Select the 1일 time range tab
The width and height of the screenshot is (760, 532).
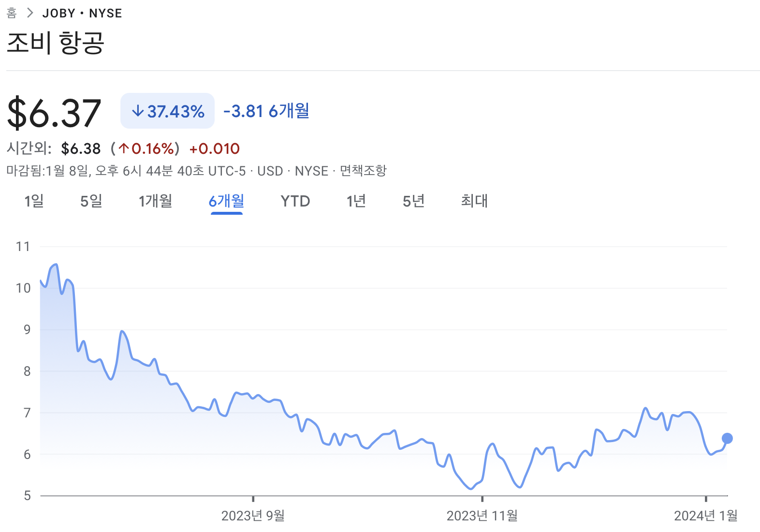pos(34,201)
